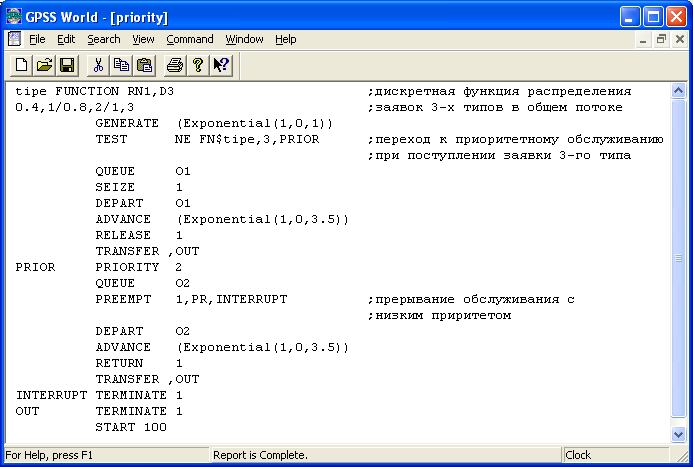Click the 'DEPART O1' line
The width and height of the screenshot is (693, 467).
(143, 203)
